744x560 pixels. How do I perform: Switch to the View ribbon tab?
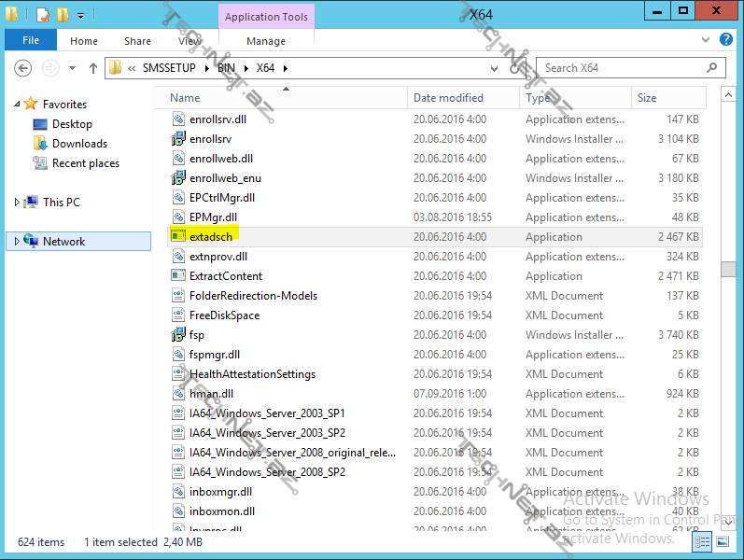(190, 41)
